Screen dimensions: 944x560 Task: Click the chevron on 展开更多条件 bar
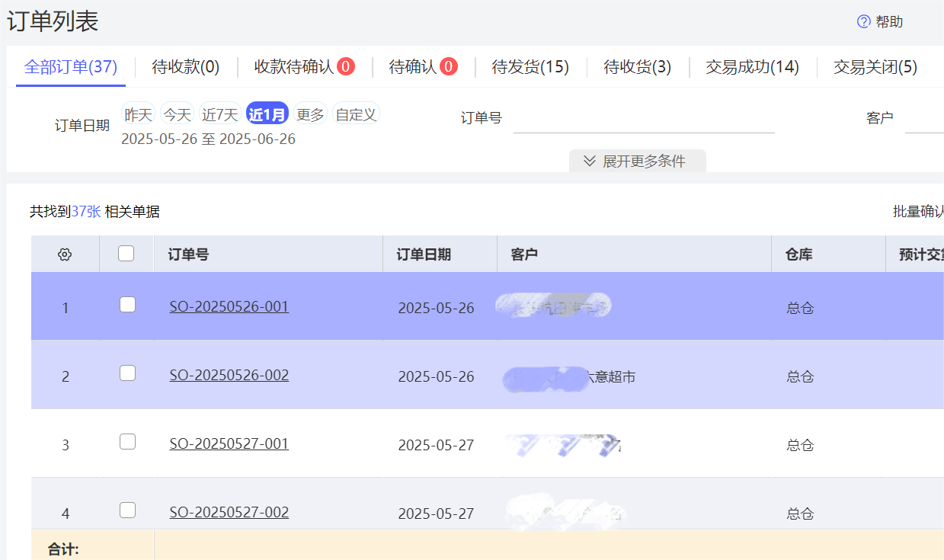[x=589, y=161]
